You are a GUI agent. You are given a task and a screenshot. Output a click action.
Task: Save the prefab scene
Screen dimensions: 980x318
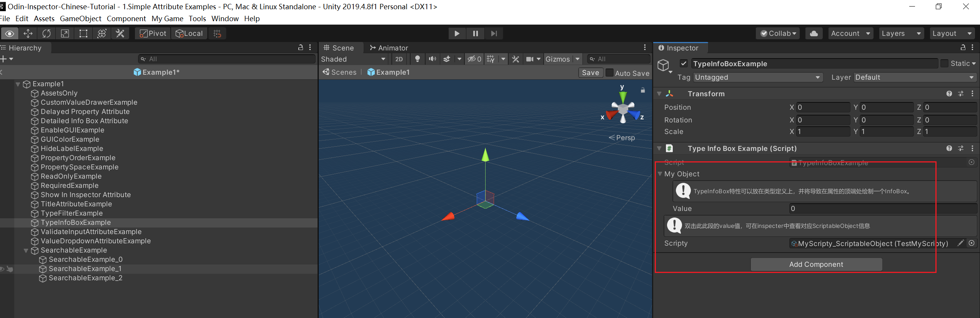590,72
